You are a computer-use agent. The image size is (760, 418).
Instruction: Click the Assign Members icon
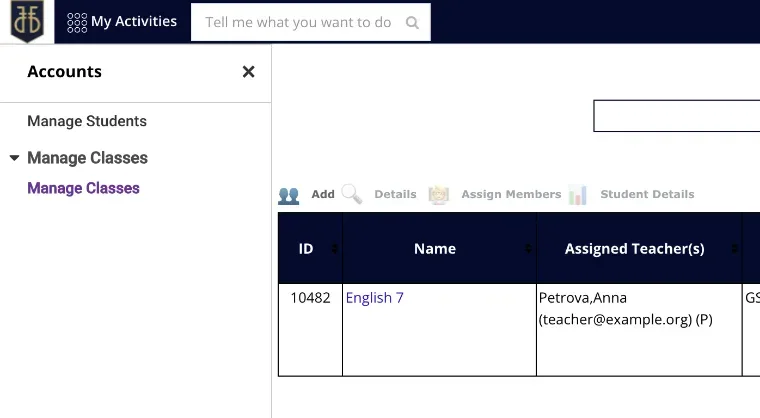coord(439,195)
